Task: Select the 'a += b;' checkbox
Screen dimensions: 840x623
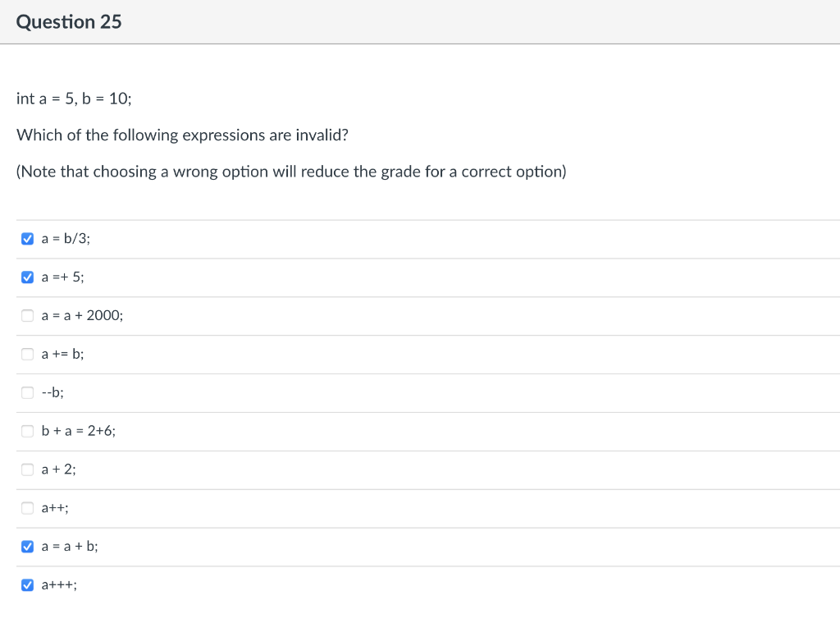Action: (x=28, y=355)
